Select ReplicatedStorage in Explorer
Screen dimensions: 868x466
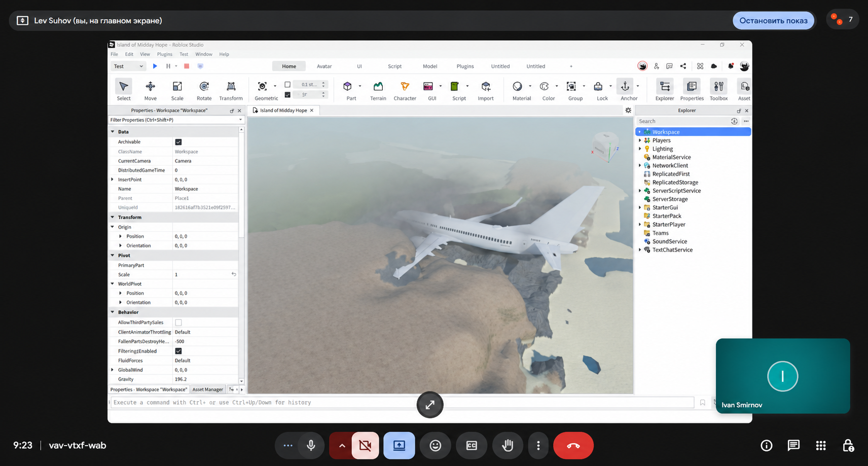[x=675, y=183]
